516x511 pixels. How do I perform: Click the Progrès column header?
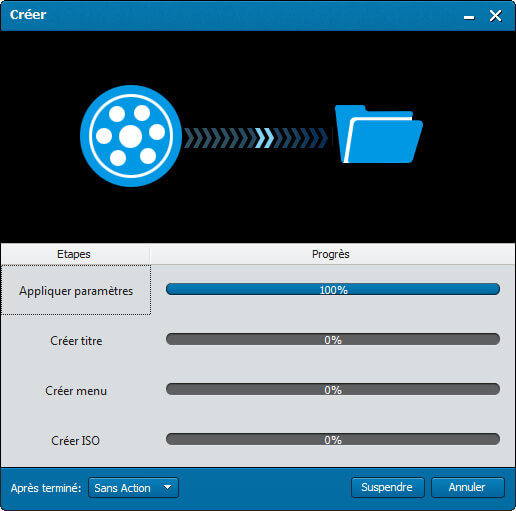coord(332,254)
